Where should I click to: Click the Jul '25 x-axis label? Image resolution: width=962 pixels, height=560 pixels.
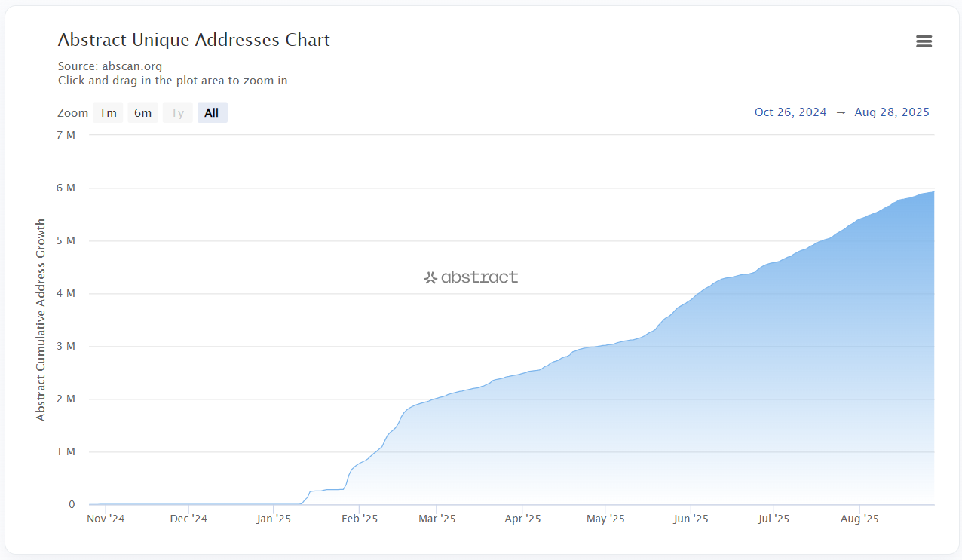coord(774,519)
